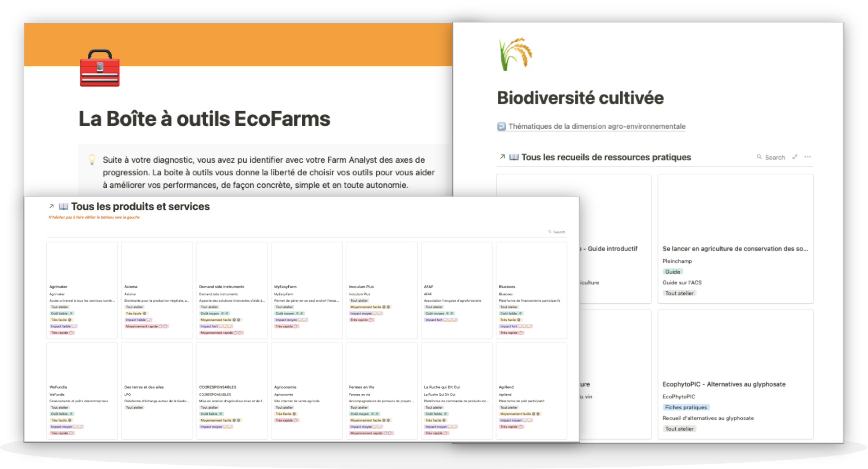Click Pleinchamp source text
This screenshot has width=868, height=469.
[x=677, y=261]
